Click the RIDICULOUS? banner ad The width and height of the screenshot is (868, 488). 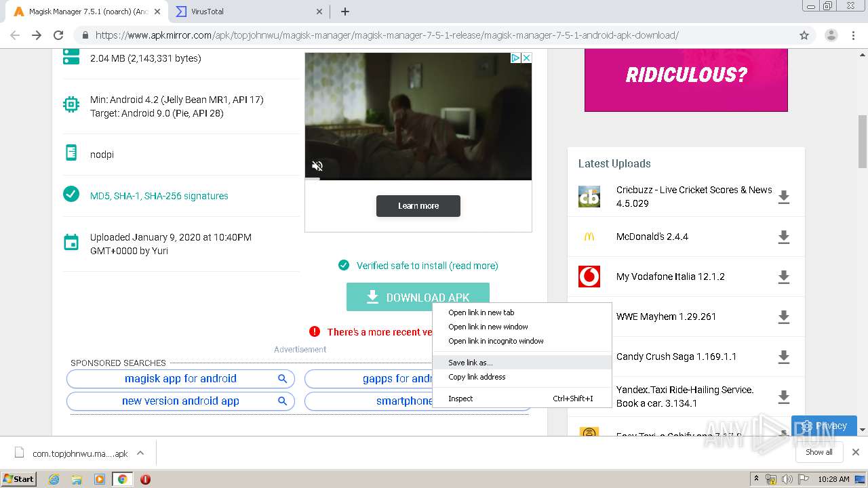pyautogui.click(x=686, y=79)
